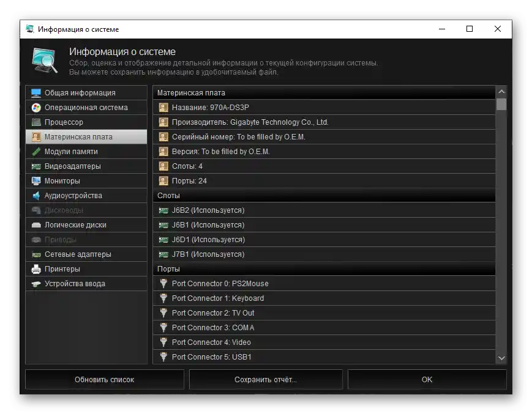Click the connector icon for Port Connector 4
The width and height of the screenshot is (532, 414).
pos(163,342)
